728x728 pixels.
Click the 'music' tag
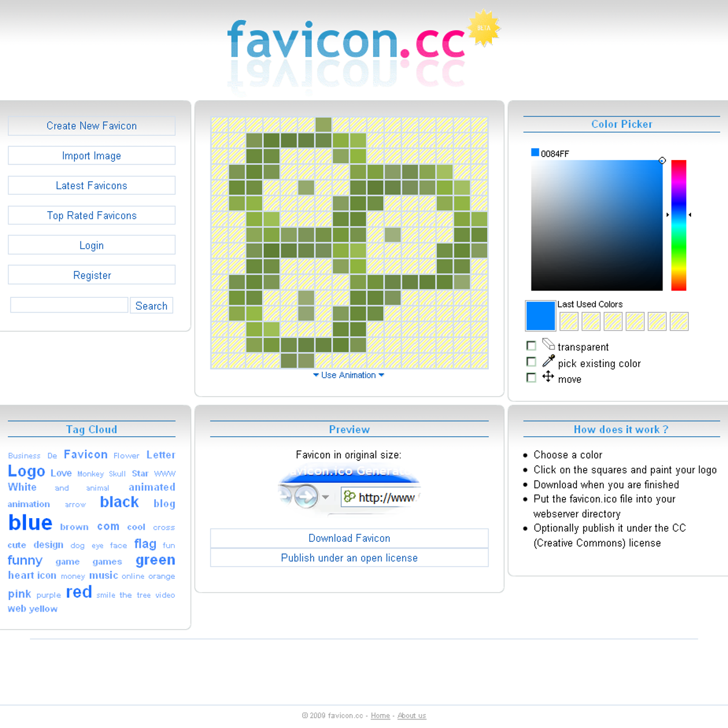(x=104, y=575)
